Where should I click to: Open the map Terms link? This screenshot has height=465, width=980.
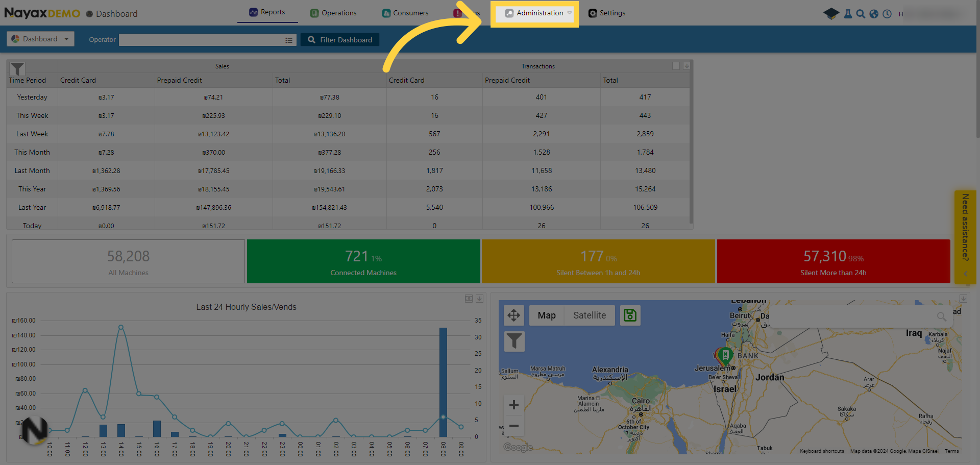point(951,451)
